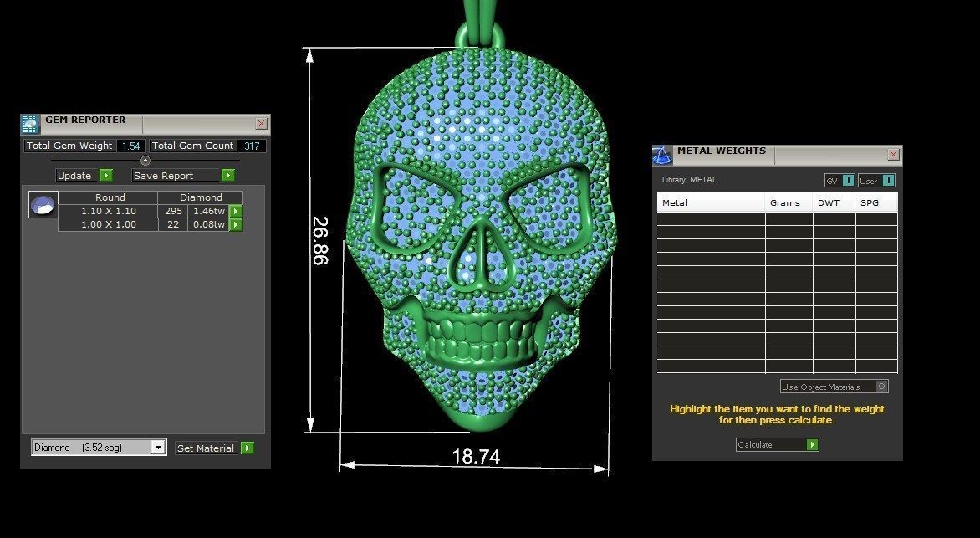Click the green arrow beside Update
Screen dimensions: 980x538
(107, 176)
